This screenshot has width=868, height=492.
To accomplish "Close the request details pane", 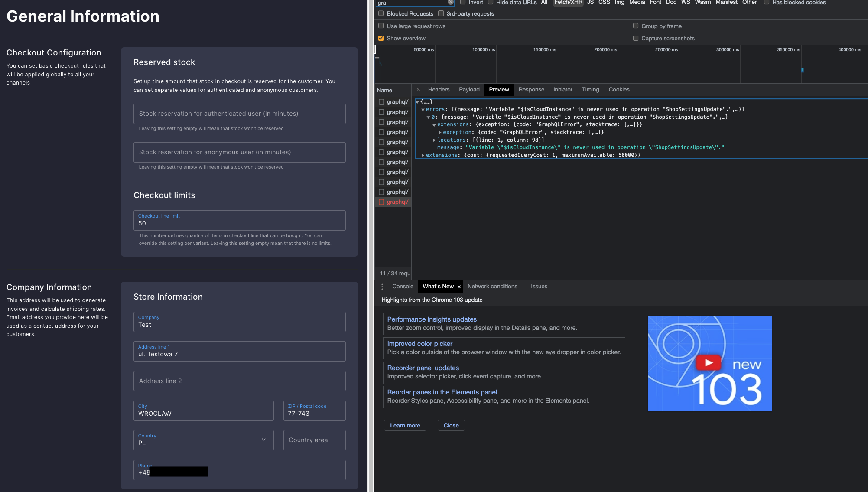I will [x=418, y=89].
